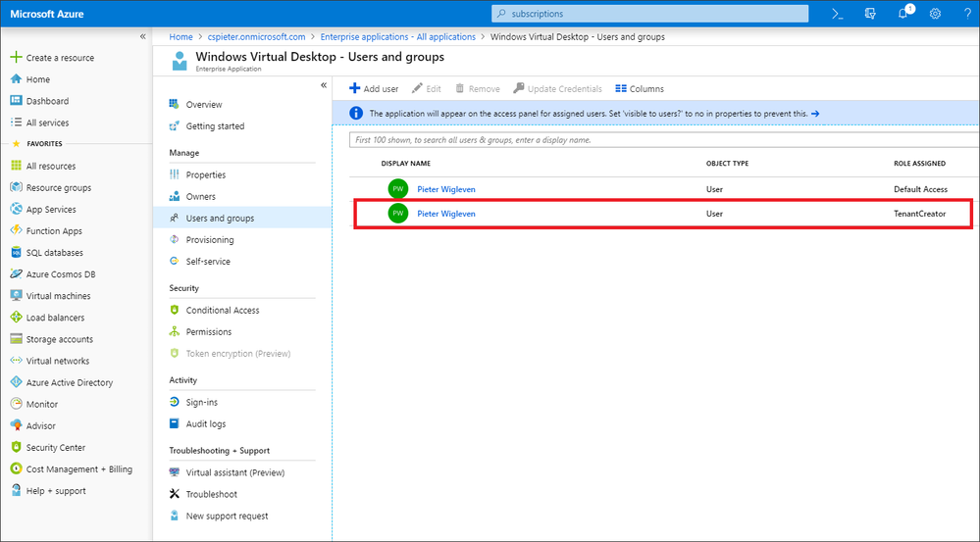This screenshot has height=542, width=980.
Task: Click the arrow link in info banner
Action: click(815, 114)
